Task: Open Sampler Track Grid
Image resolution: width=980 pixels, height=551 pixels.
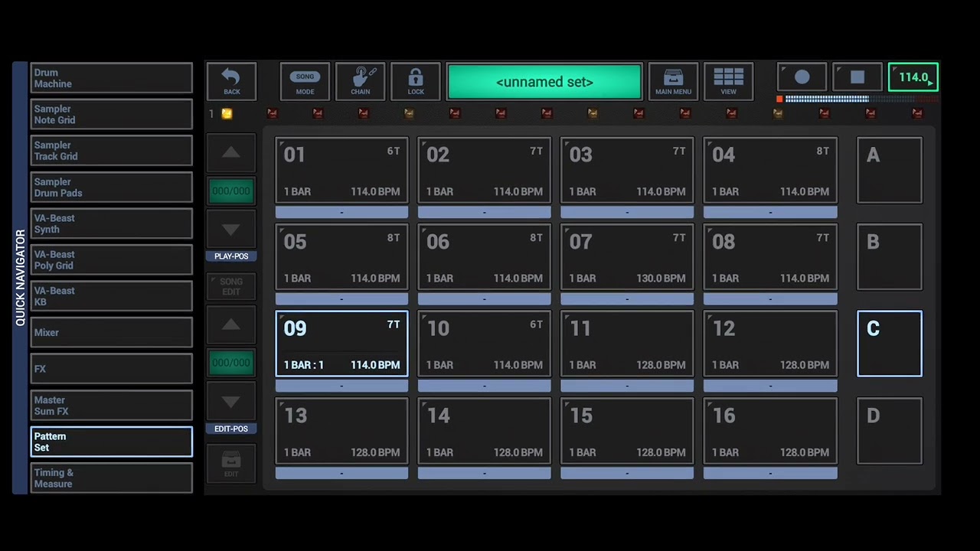Action: (112, 151)
